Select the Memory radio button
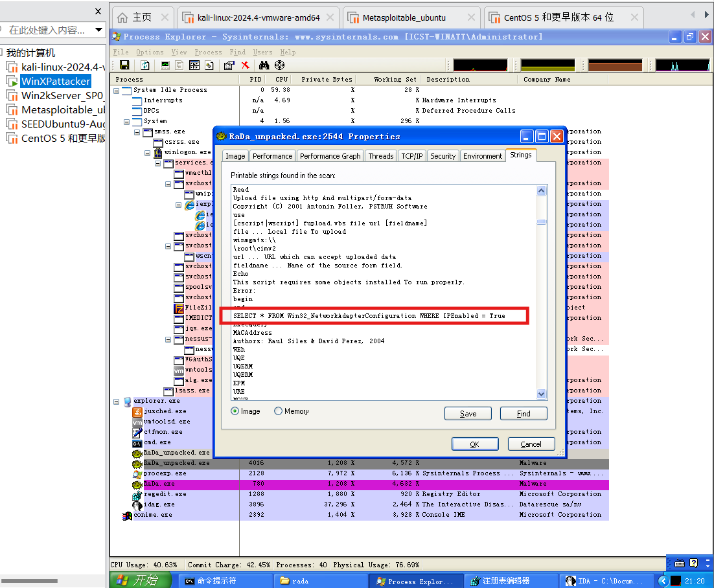This screenshot has height=588, width=714. [278, 411]
